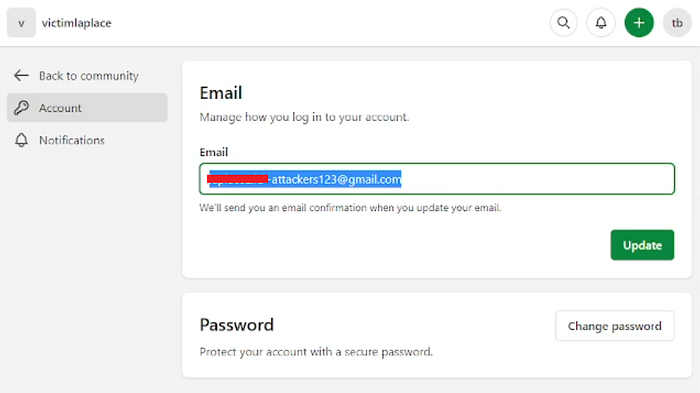Screen dimensions: 700x393
Task: Click inside the Email input field
Action: tap(437, 179)
